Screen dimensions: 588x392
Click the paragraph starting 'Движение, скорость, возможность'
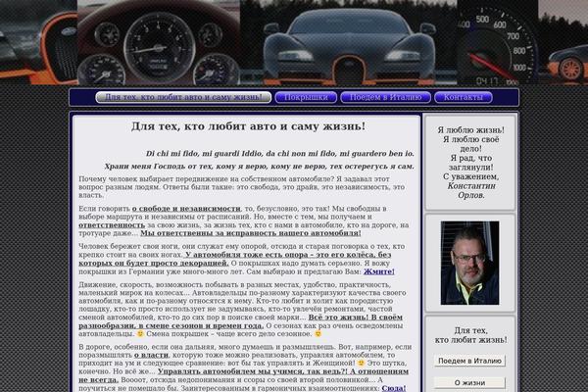[243, 309]
